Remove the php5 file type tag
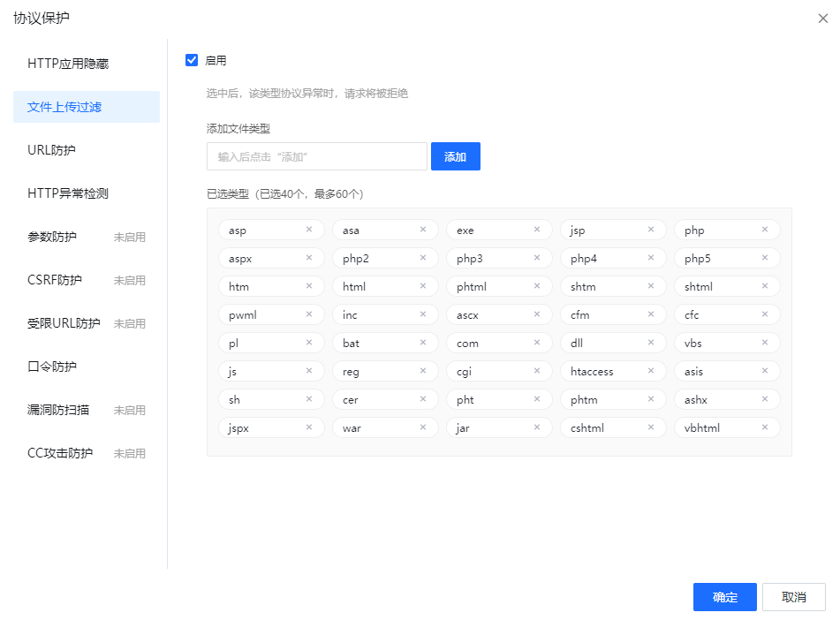Image resolution: width=840 pixels, height=620 pixels. 765,258
